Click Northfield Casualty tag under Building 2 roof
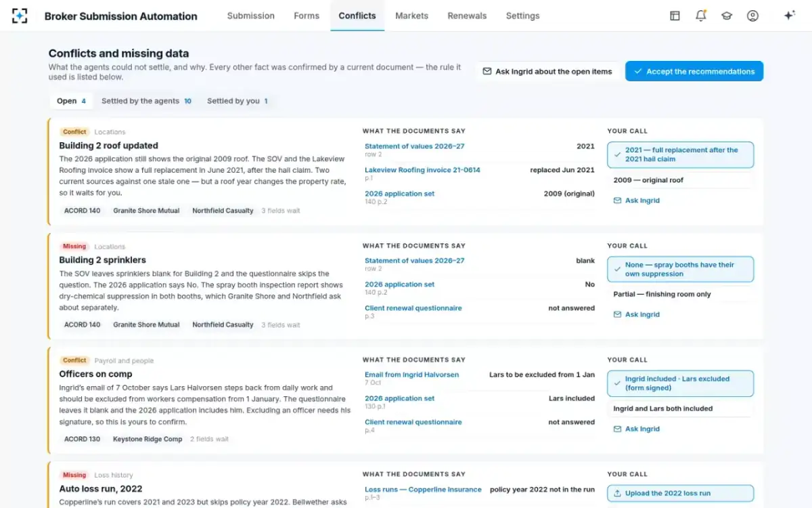Viewport: 812px width, 508px height. point(223,211)
